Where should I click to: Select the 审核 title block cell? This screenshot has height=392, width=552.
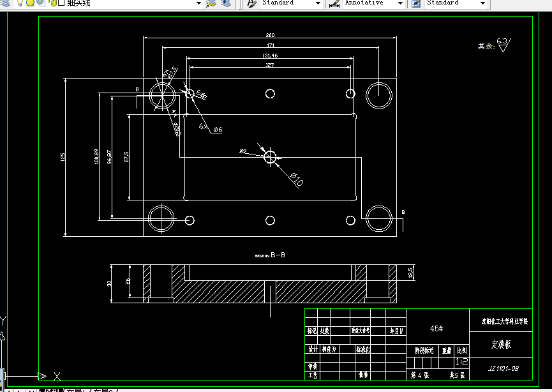pyautogui.click(x=313, y=366)
